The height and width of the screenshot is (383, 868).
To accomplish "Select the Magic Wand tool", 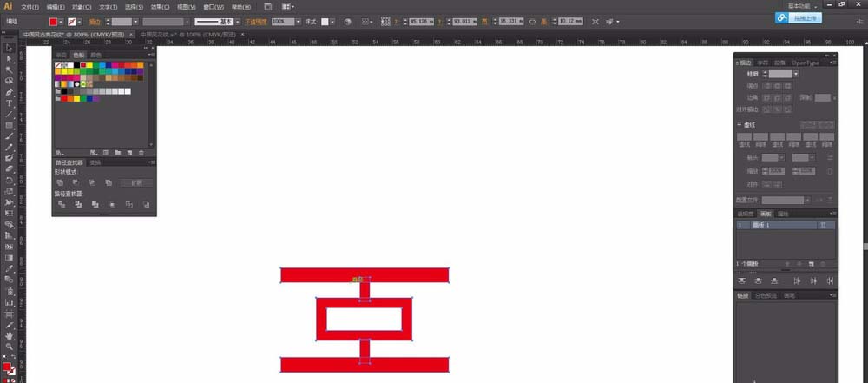I will click(x=9, y=70).
